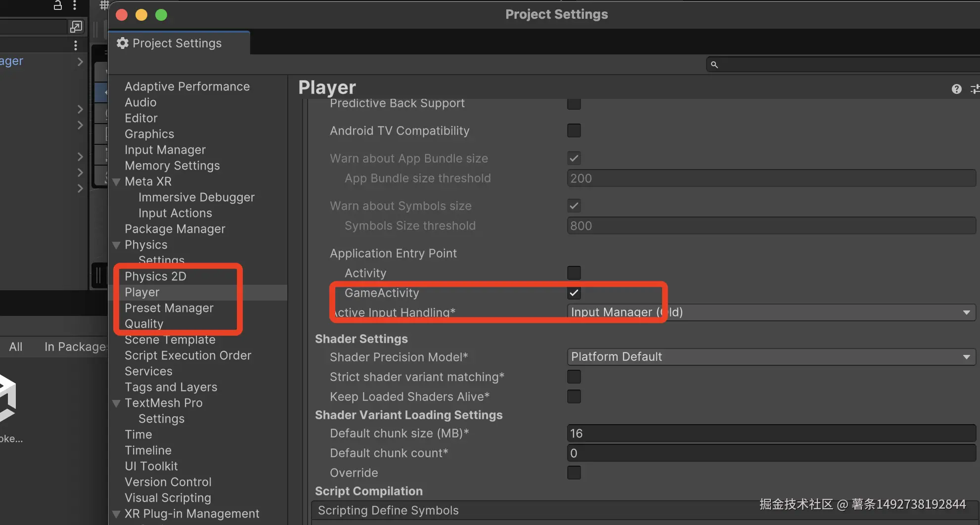Screen dimensions: 980x525
Task: Select Input Actions under Meta XR
Action: pyautogui.click(x=175, y=213)
